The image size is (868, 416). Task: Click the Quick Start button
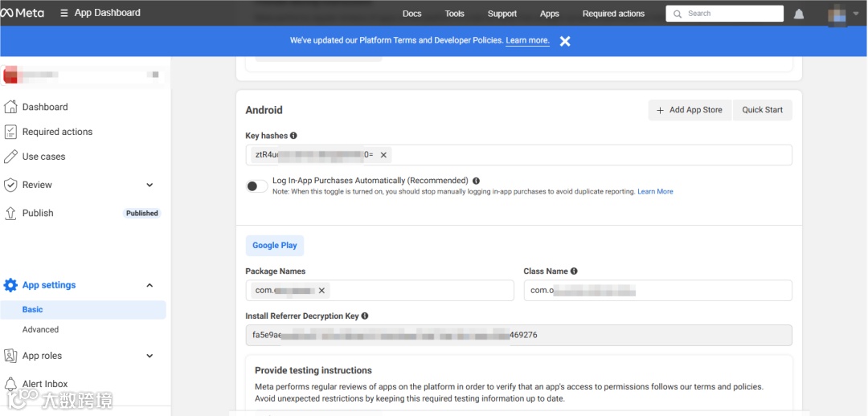762,110
